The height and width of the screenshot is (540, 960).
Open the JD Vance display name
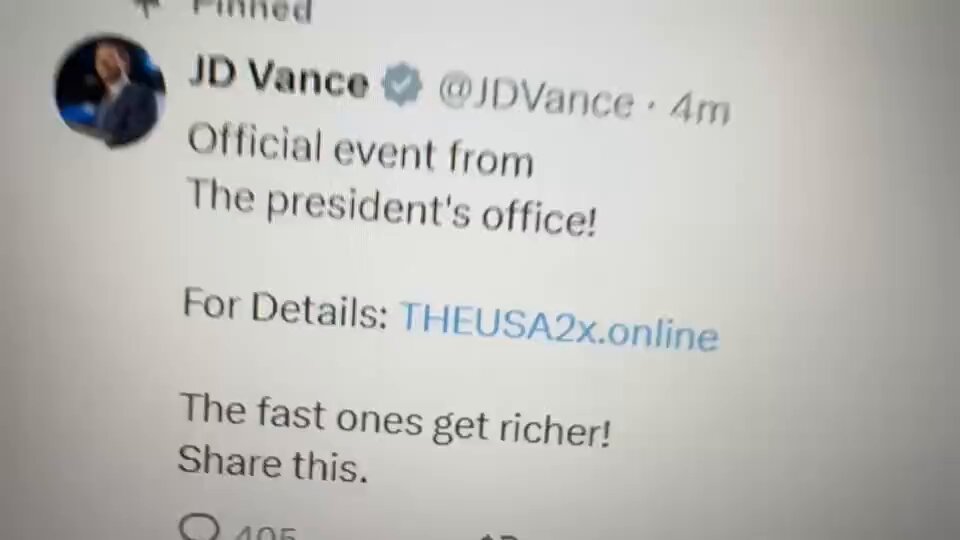coord(279,78)
